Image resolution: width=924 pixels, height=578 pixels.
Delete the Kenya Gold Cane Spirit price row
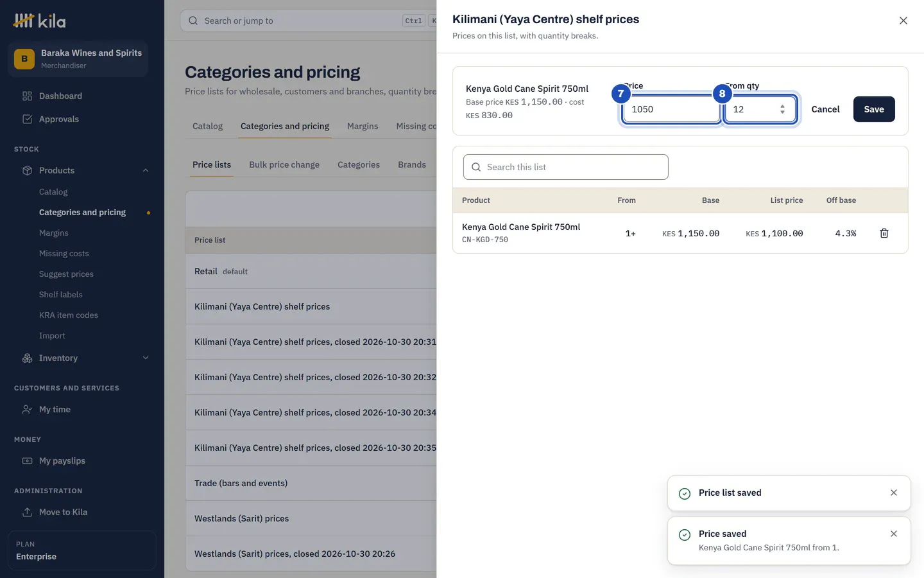tap(884, 233)
